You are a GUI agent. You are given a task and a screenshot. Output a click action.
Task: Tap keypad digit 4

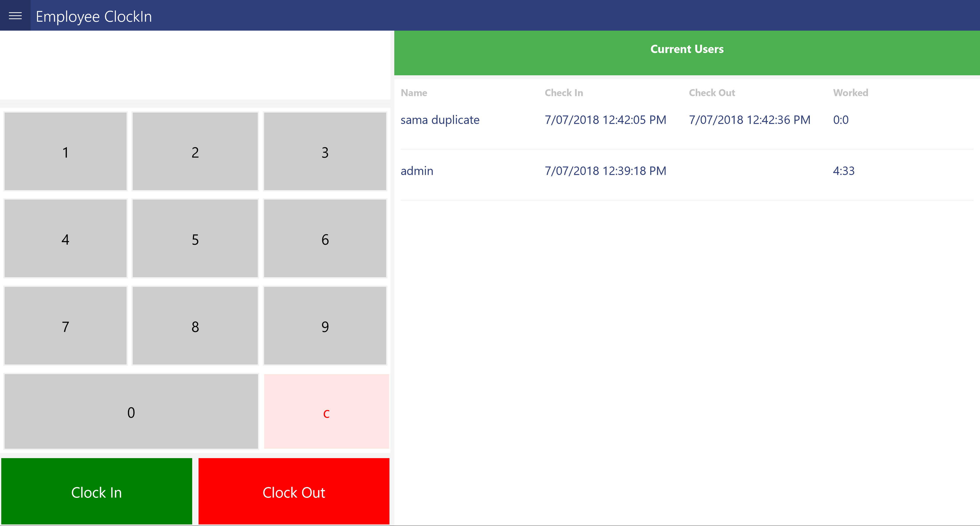pyautogui.click(x=65, y=238)
